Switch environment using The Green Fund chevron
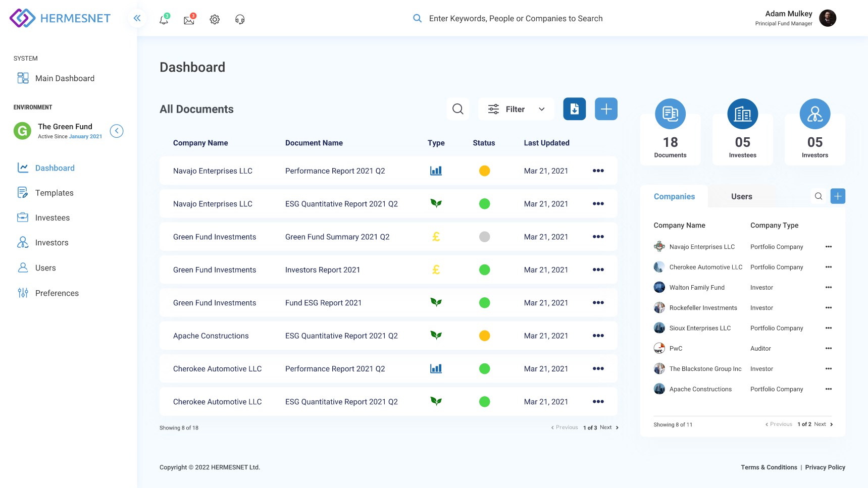868x488 pixels. (117, 131)
